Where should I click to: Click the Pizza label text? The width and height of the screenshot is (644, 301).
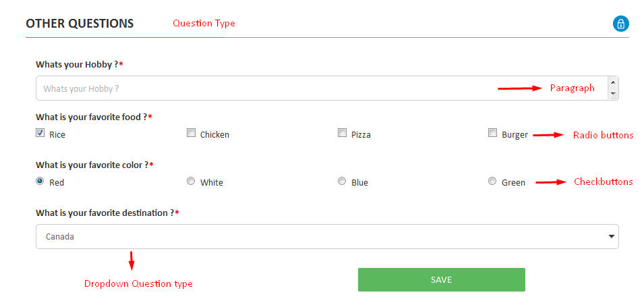coord(361,135)
